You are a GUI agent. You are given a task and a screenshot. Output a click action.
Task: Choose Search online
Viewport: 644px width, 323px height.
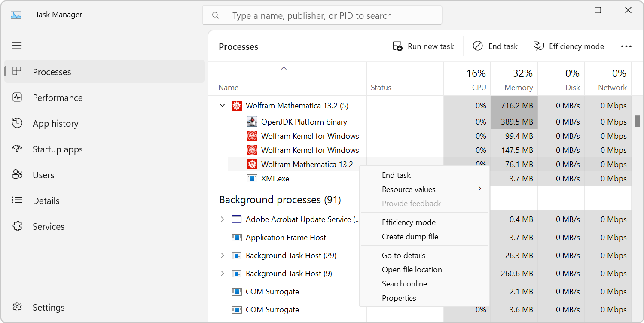(424, 284)
